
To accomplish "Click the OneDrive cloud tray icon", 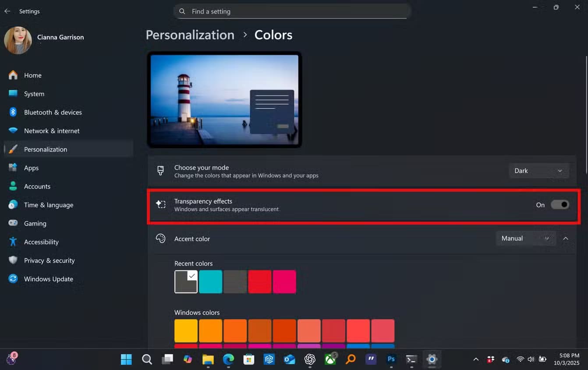I will coord(506,359).
